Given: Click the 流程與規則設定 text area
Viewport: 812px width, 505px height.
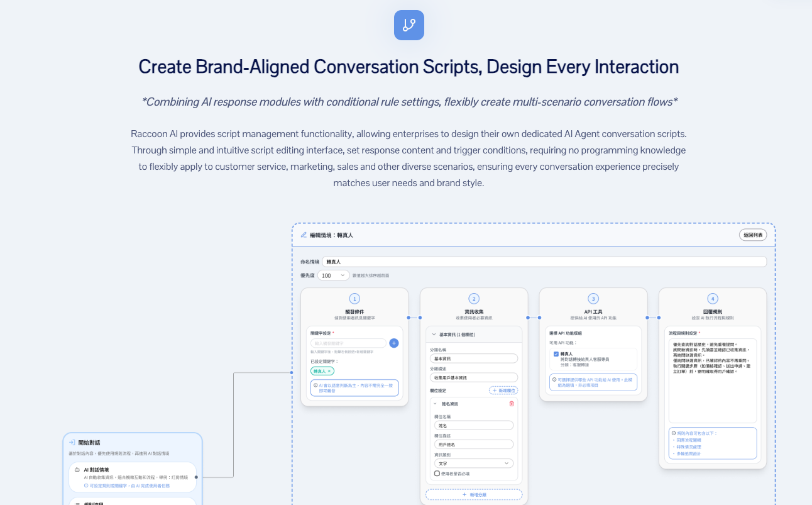Looking at the screenshot, I should tap(713, 380).
